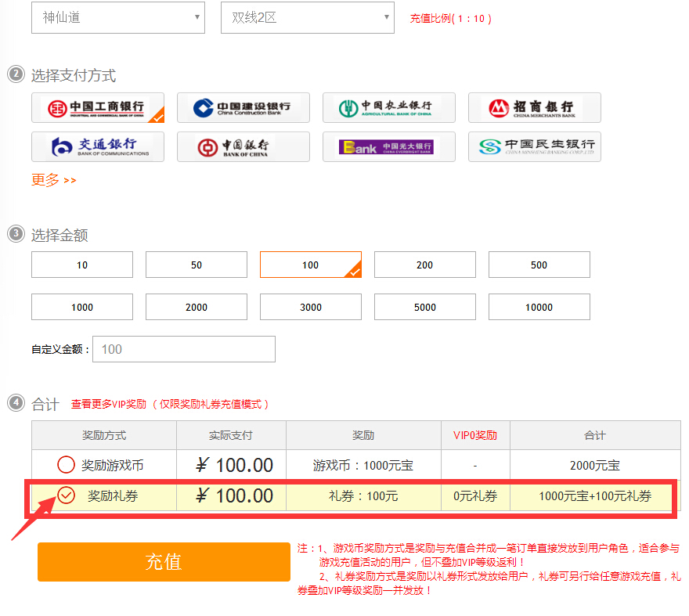Choose the 10000 amount option
Screen dimensions: 689x616
(x=539, y=307)
